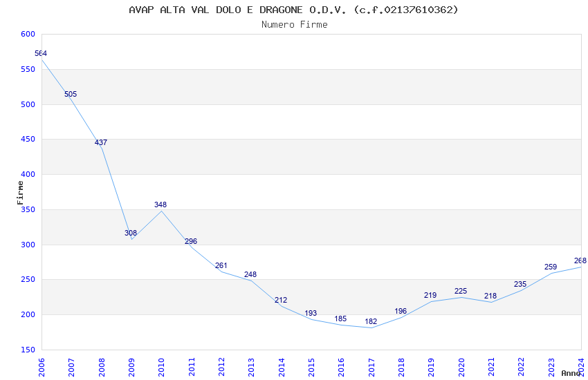The height and width of the screenshot is (380, 588).
Task: Select data label 505 for 2007
Action: click(71, 95)
